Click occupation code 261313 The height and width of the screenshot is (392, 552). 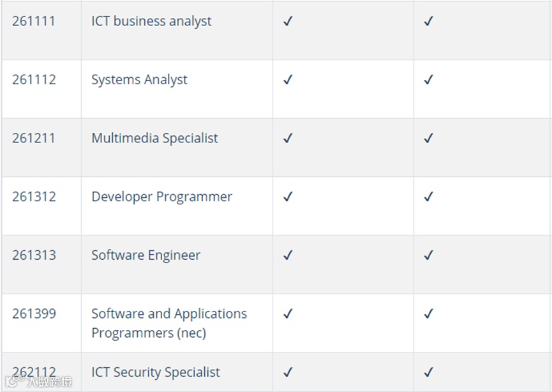pyautogui.click(x=34, y=255)
